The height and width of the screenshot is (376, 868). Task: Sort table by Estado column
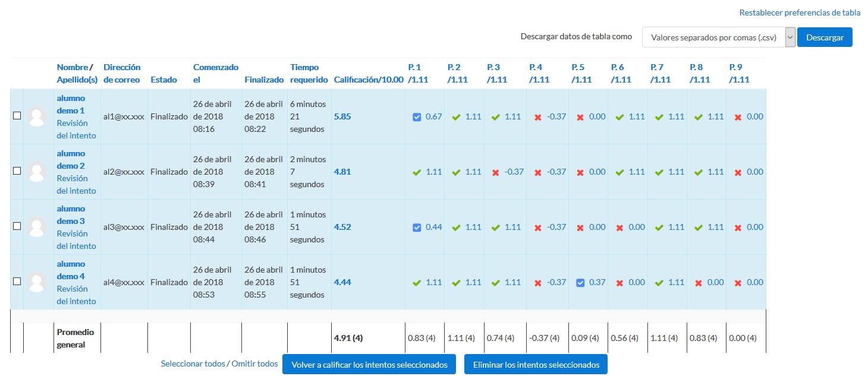(163, 80)
